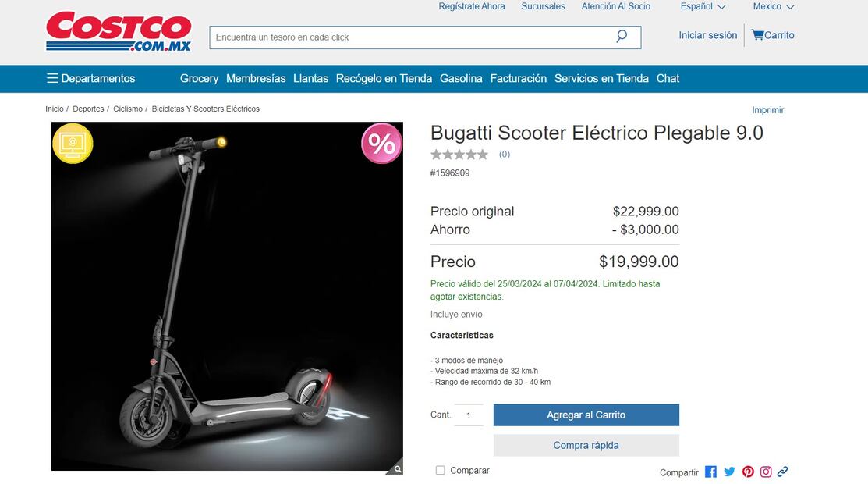Screen dimensions: 868x484
Task: Expand the Español language dropdown
Action: point(703,7)
